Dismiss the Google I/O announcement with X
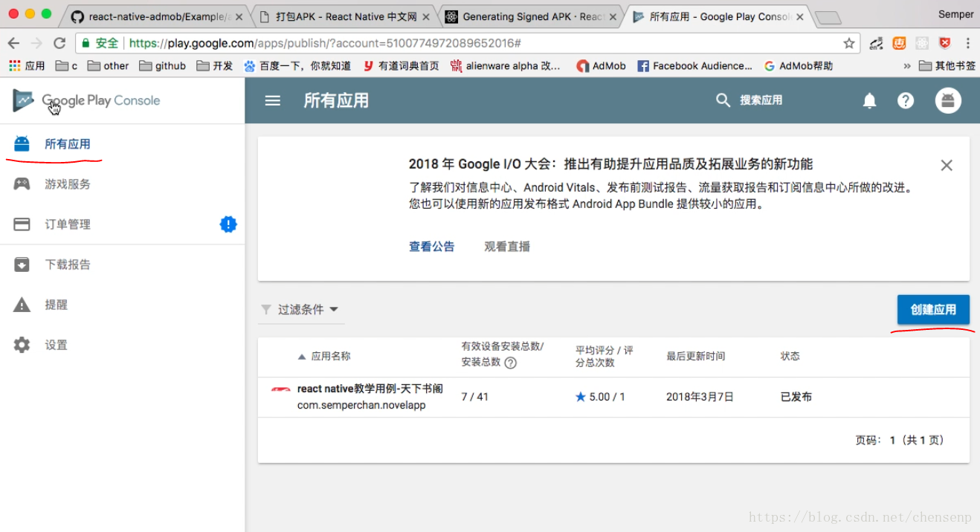This screenshot has width=980, height=532. tap(947, 165)
